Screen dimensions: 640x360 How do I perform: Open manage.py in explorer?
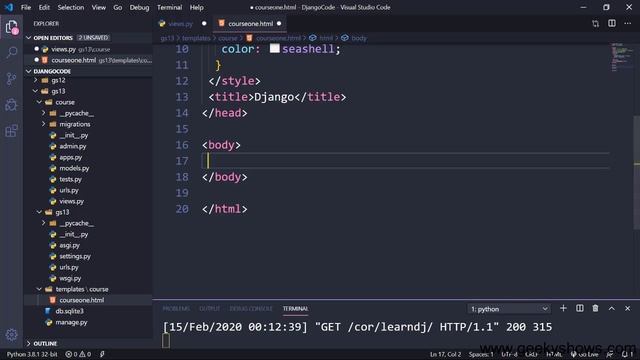[71, 322]
